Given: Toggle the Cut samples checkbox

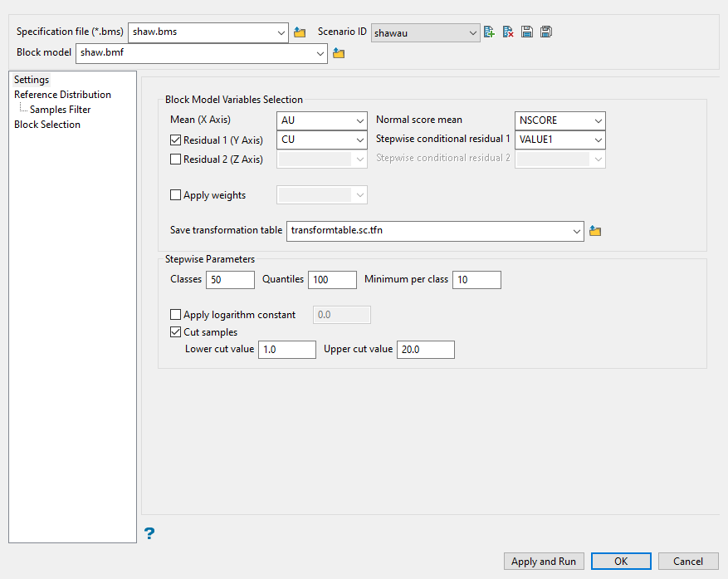Looking at the screenshot, I should 175,332.
